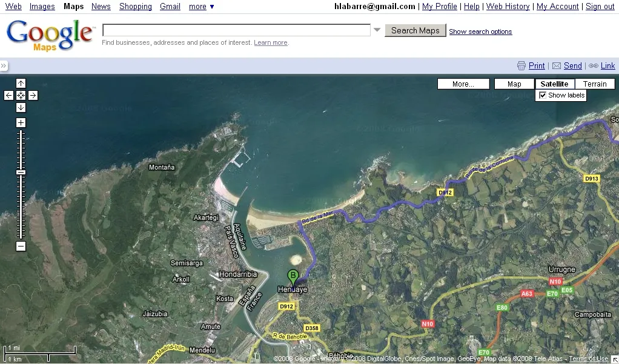The height and width of the screenshot is (364, 619).
Task: Click the Jaizubia map label
Action: [x=155, y=314]
